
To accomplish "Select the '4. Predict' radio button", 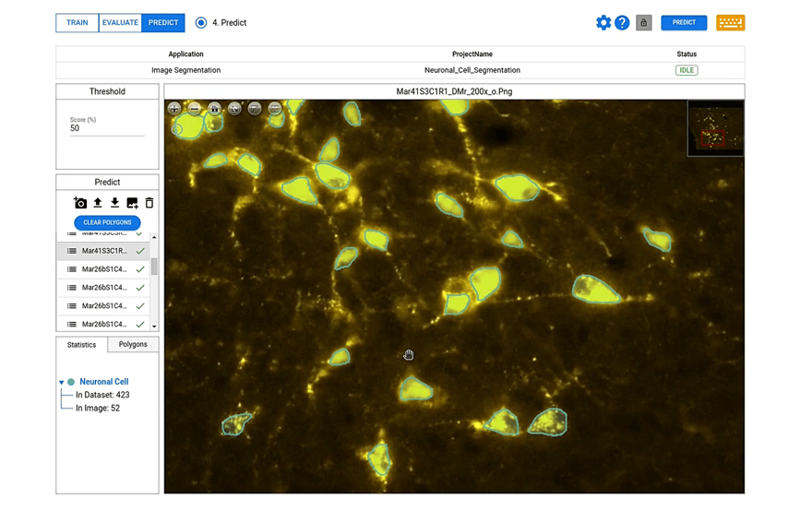I will pos(201,23).
